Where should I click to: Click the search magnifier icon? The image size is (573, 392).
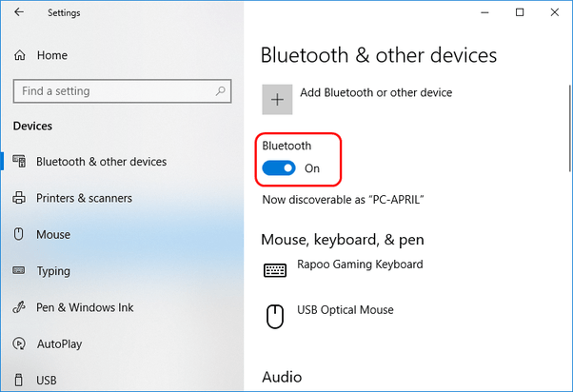coord(221,91)
